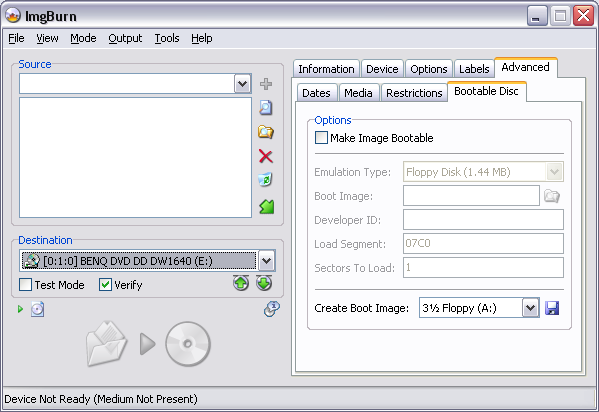This screenshot has height=412, width=599.
Task: Tick the Test Mode checkbox
Action: click(x=25, y=285)
